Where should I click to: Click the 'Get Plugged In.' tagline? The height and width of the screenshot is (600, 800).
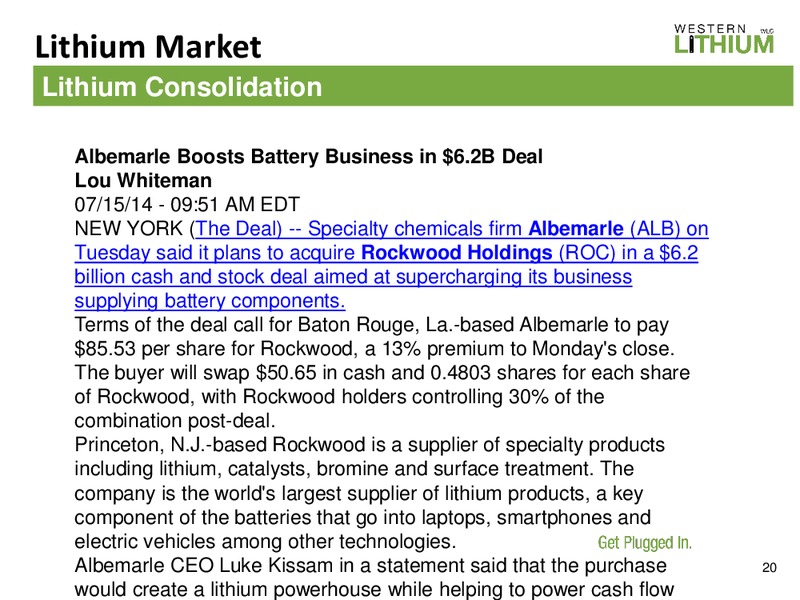pyautogui.click(x=644, y=543)
